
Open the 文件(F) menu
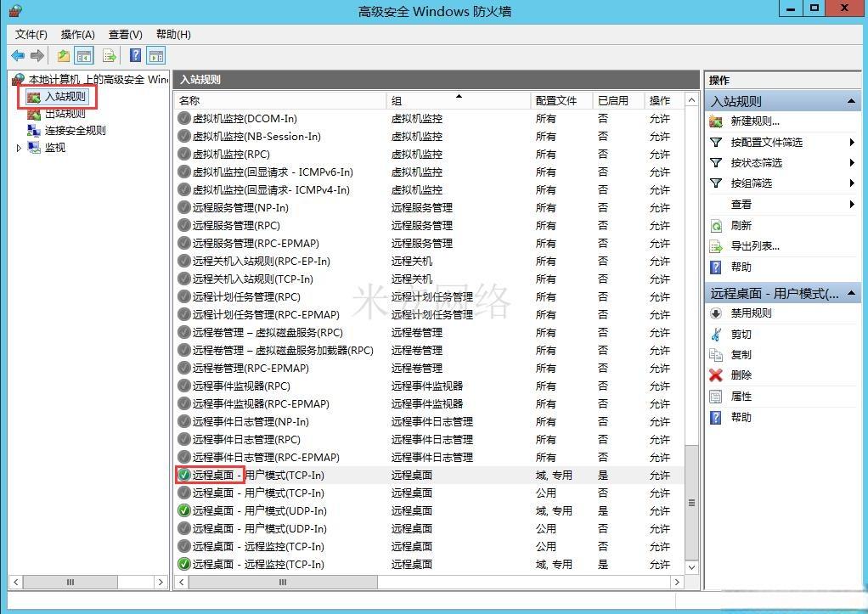(31, 34)
